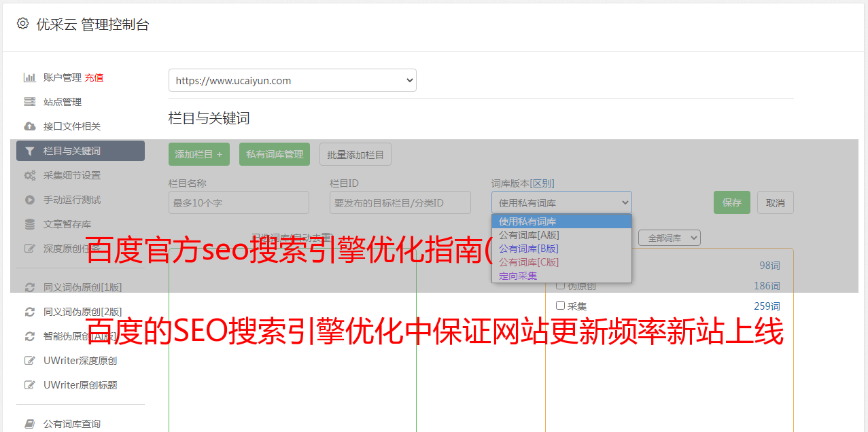Viewport: 868px width, 432px height.
Task: Open 接口文件相关 menu item
Action: [x=72, y=126]
